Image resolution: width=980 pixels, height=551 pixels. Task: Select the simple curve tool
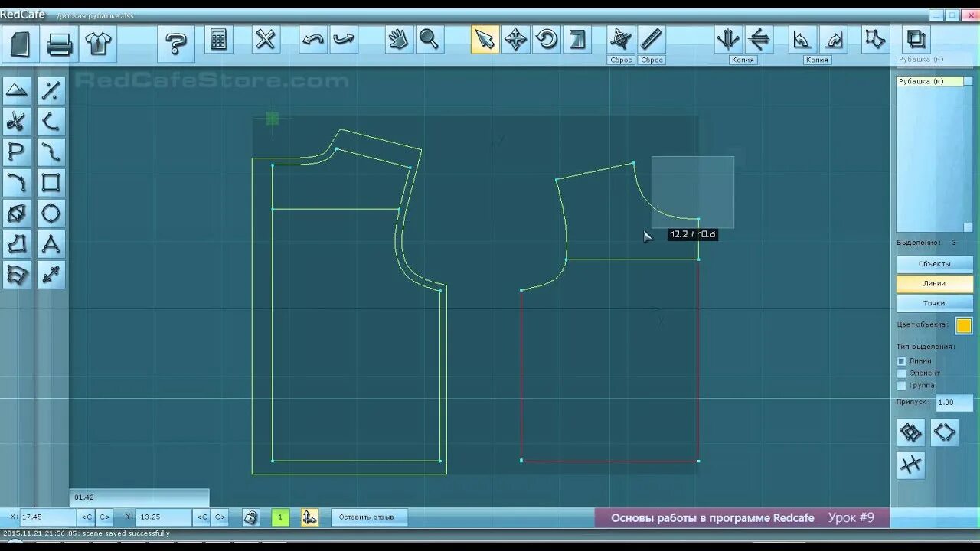[51, 122]
